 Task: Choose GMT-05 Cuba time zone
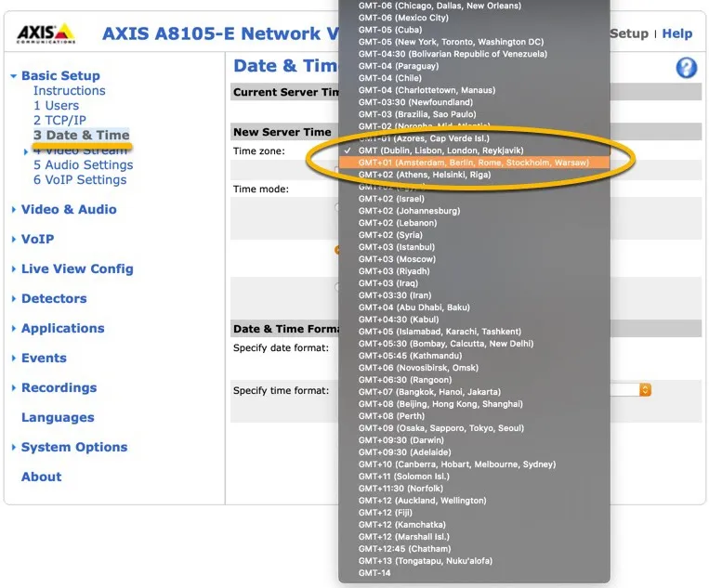474,30
